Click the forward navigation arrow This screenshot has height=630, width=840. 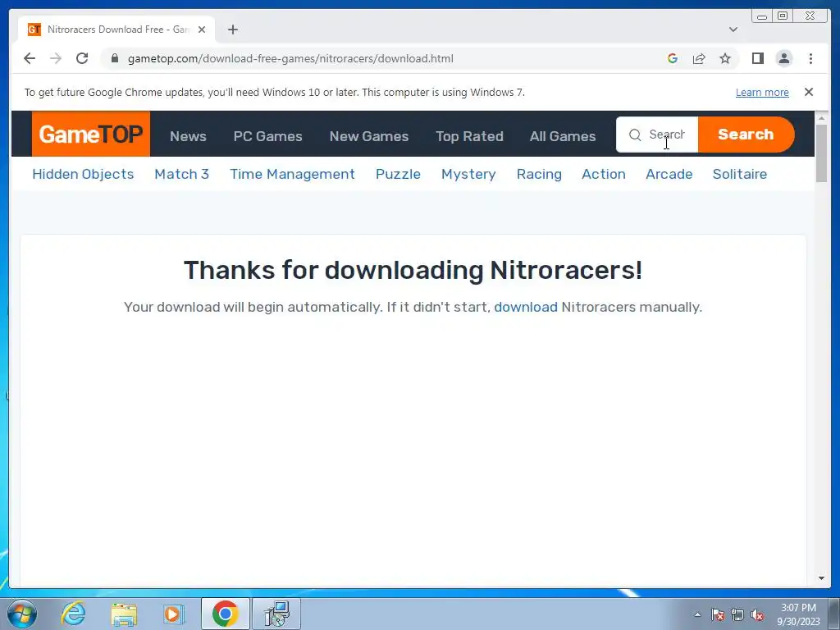click(x=56, y=58)
